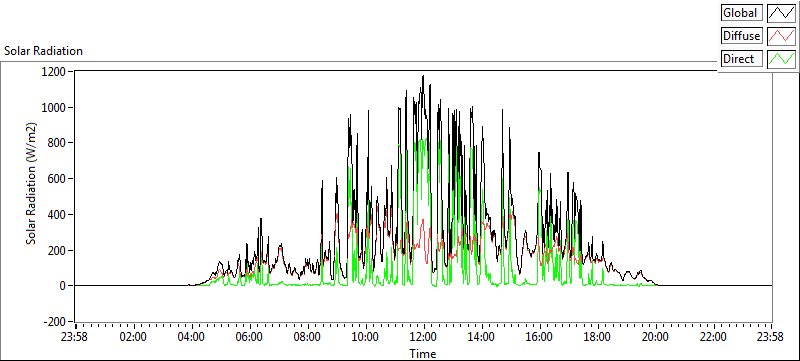
Task: Click the Direct green line legend icon
Action: pyautogui.click(x=782, y=59)
